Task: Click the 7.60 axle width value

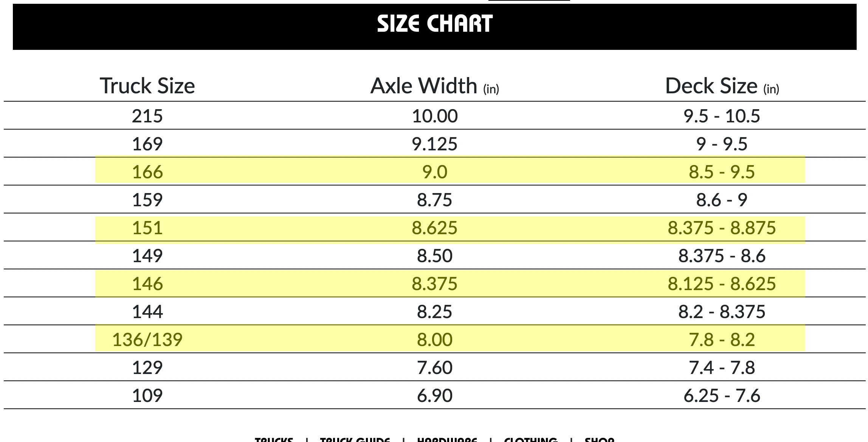Action: tap(435, 367)
